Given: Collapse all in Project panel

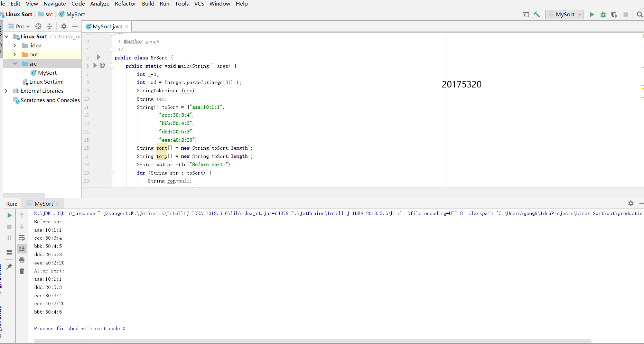Looking at the screenshot, I should tap(49, 26).
